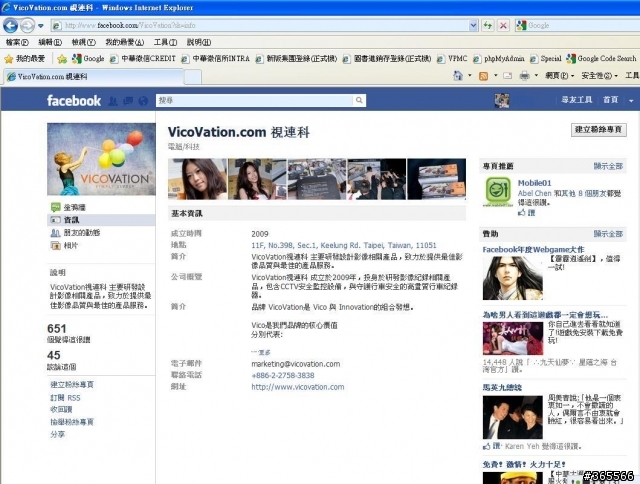The image size is (640, 484).
Task: Open the 檔案(F) menu
Action: [17, 42]
